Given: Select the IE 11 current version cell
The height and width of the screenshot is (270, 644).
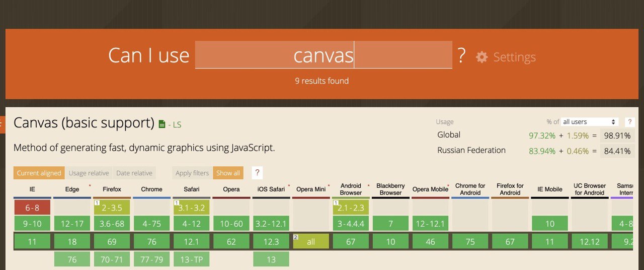Looking at the screenshot, I should [32, 242].
